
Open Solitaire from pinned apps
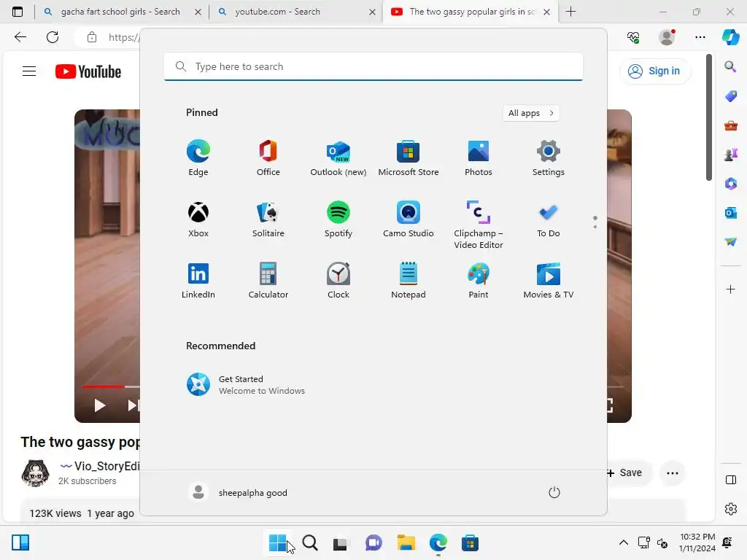268,219
